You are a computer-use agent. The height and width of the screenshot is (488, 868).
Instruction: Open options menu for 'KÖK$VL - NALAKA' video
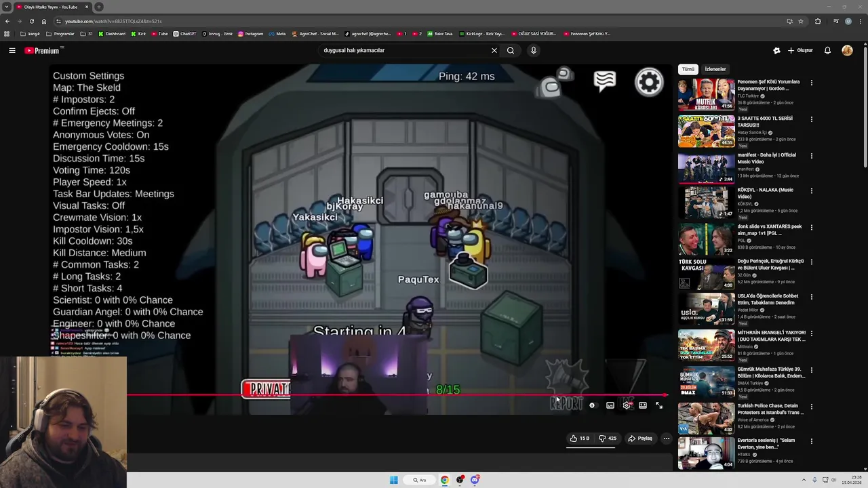click(x=811, y=191)
